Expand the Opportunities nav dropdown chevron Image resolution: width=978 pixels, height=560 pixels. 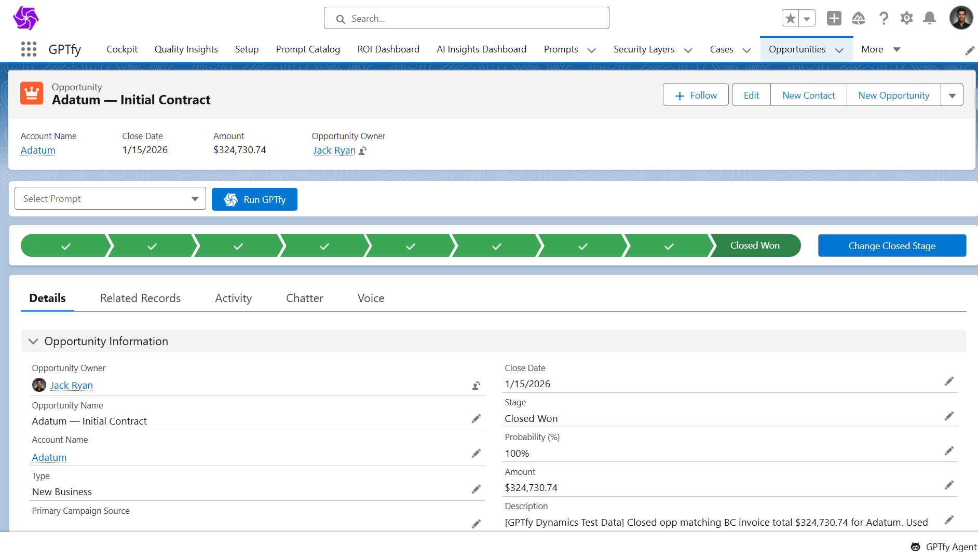[x=839, y=50]
